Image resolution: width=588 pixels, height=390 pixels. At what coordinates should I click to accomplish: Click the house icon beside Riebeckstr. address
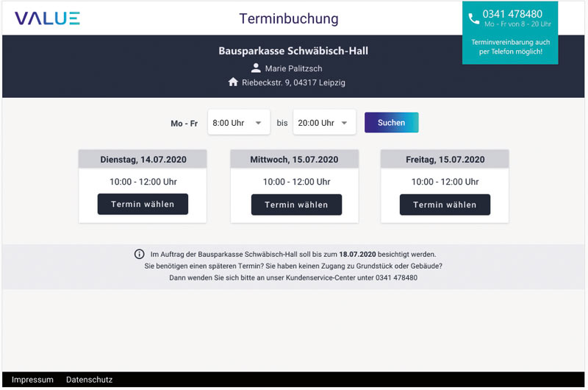point(233,82)
